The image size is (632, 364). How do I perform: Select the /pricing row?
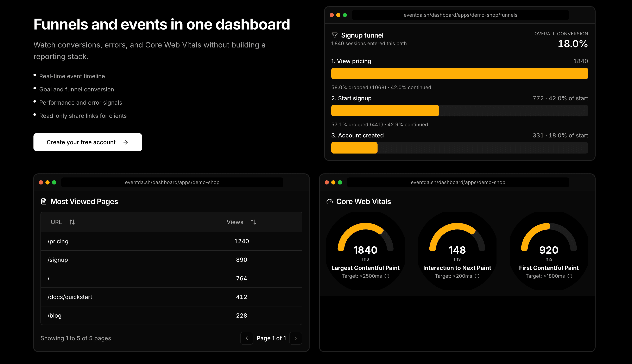point(171,241)
